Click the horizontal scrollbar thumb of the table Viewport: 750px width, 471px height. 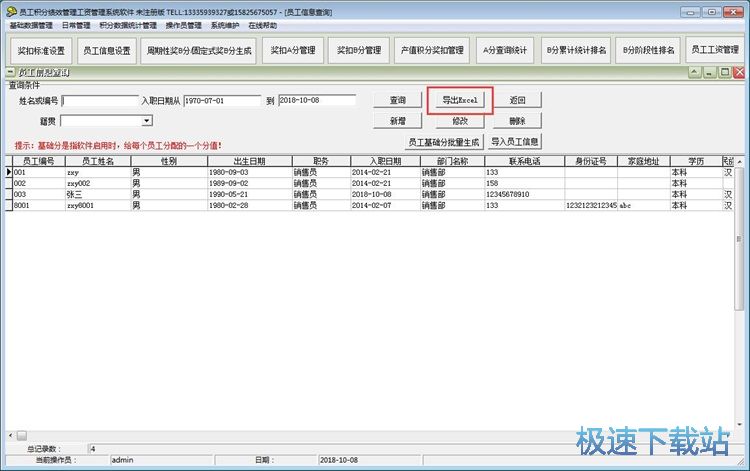point(22,435)
